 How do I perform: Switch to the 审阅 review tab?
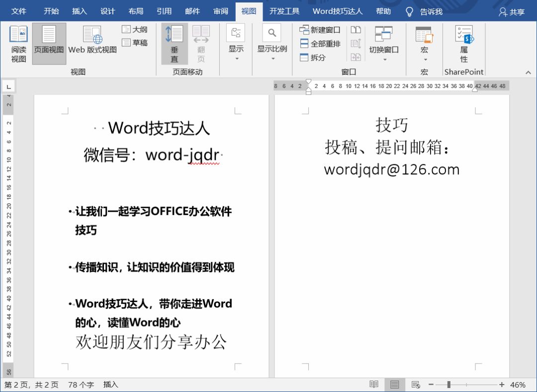(x=221, y=11)
